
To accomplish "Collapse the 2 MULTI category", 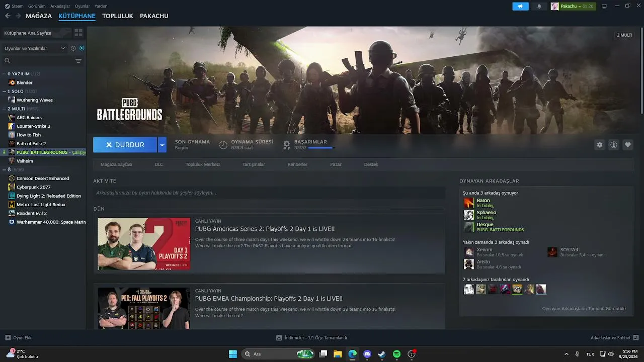I will pyautogui.click(x=4, y=109).
